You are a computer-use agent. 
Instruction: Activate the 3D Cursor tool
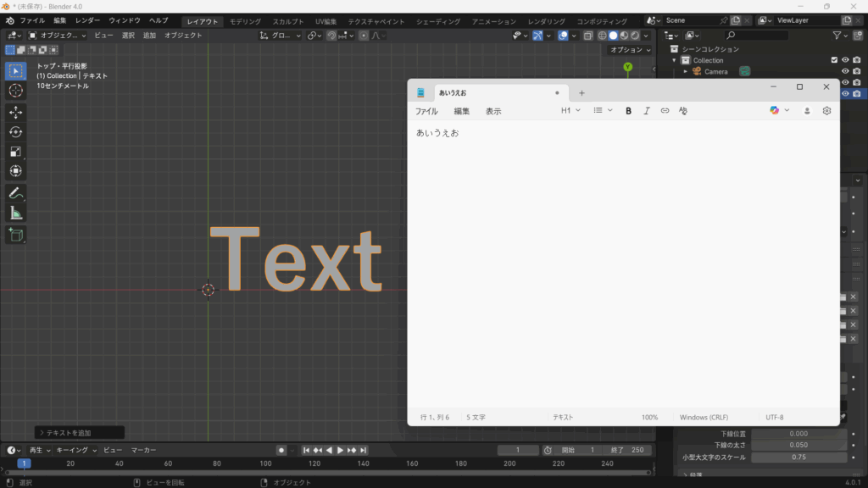pos(15,91)
